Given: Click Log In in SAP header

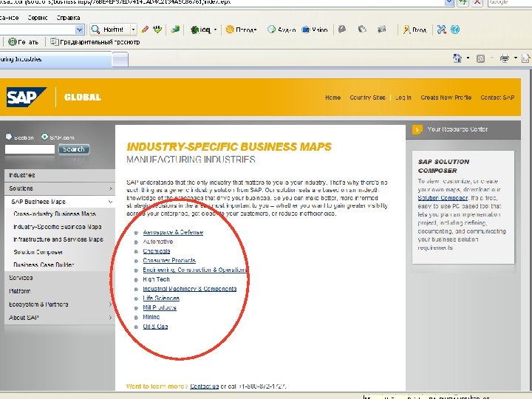Looking at the screenshot, I should click(x=403, y=98).
